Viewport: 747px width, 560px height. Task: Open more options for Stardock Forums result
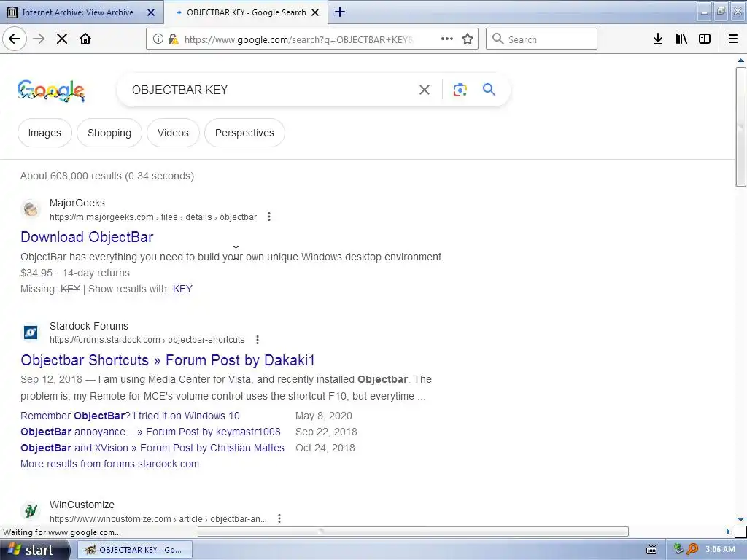pos(258,340)
